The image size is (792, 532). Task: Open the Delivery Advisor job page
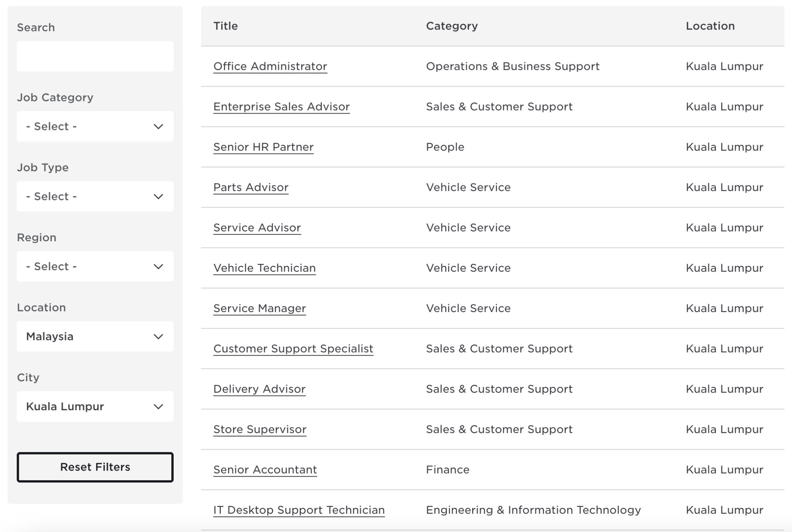point(259,389)
